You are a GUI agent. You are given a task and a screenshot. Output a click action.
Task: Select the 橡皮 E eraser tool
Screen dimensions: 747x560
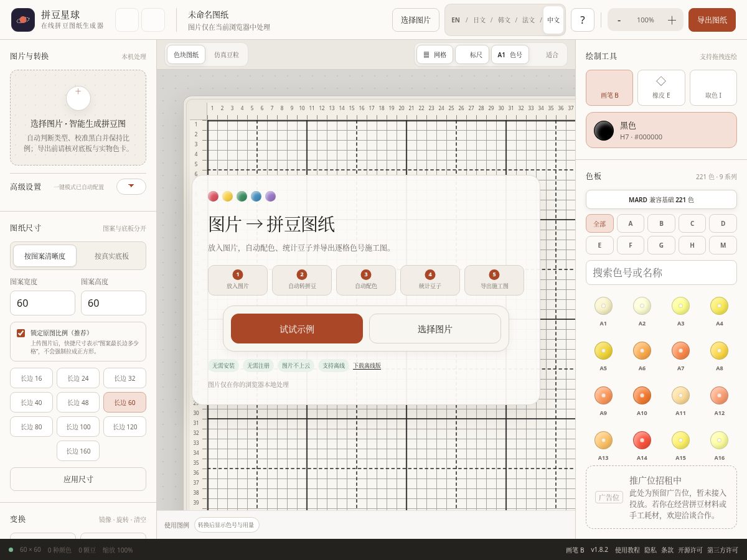(x=661, y=88)
